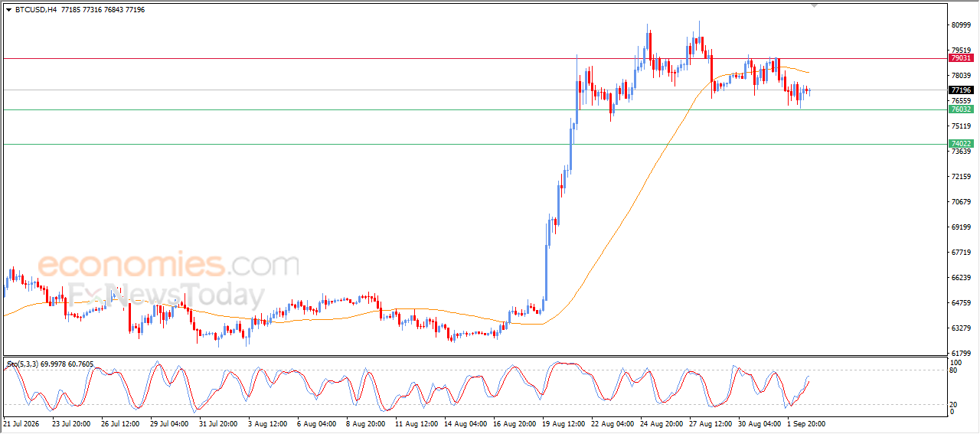Click the 80999 price axis label
Viewport: 980px width, 434px height.
pos(961,25)
